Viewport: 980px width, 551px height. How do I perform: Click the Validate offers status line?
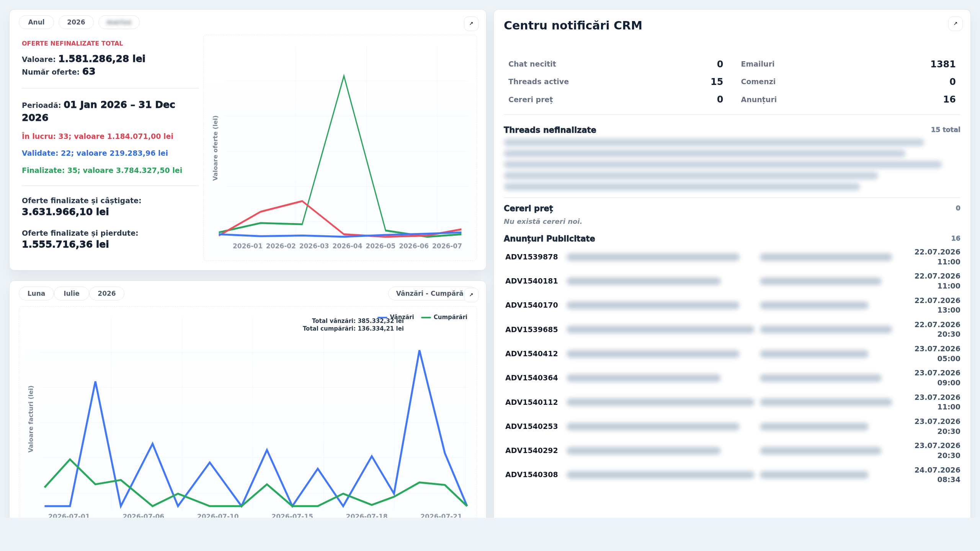(95, 153)
